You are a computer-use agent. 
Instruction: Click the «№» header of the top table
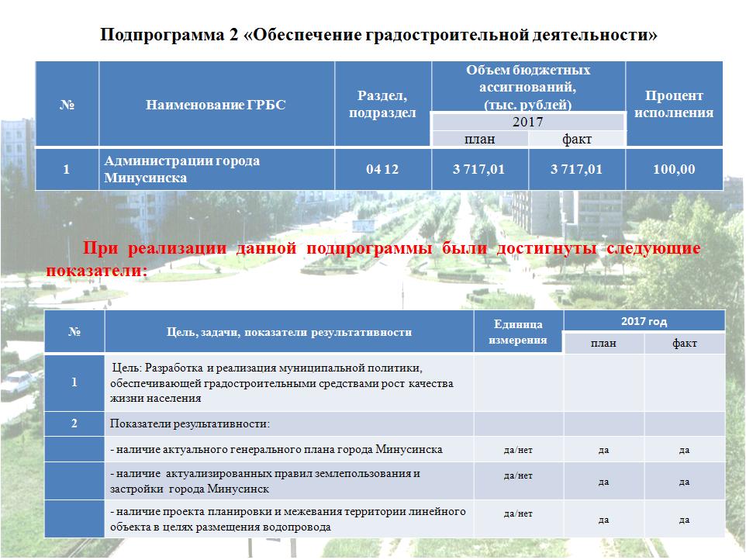tap(67, 104)
